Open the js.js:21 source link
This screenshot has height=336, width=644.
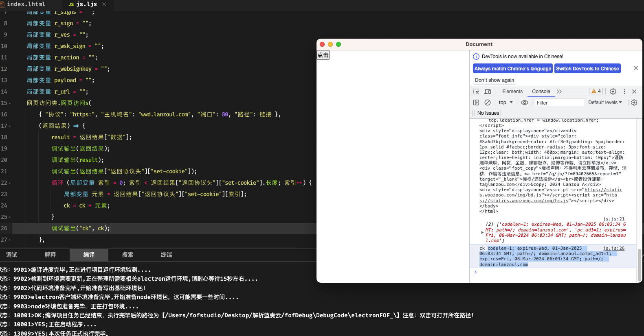tap(614, 219)
